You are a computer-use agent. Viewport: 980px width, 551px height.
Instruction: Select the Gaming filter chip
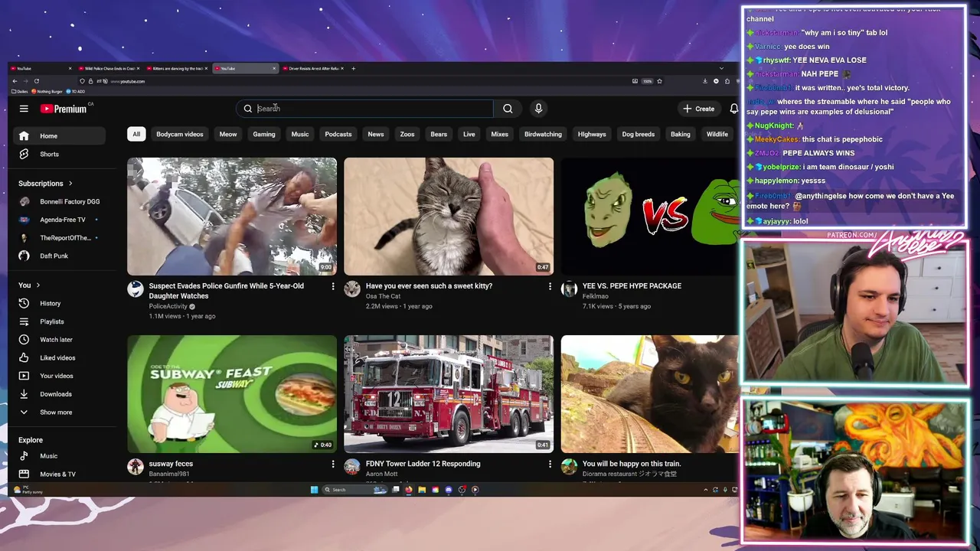click(264, 134)
